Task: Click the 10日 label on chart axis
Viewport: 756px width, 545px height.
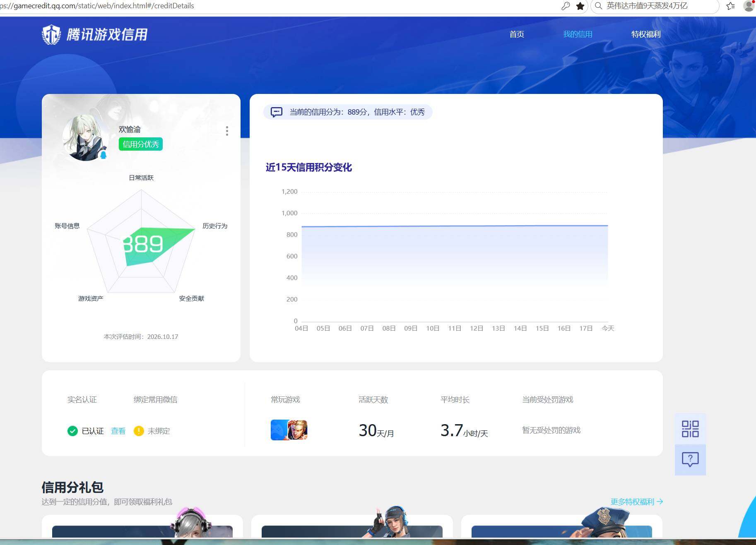Action: click(x=433, y=328)
